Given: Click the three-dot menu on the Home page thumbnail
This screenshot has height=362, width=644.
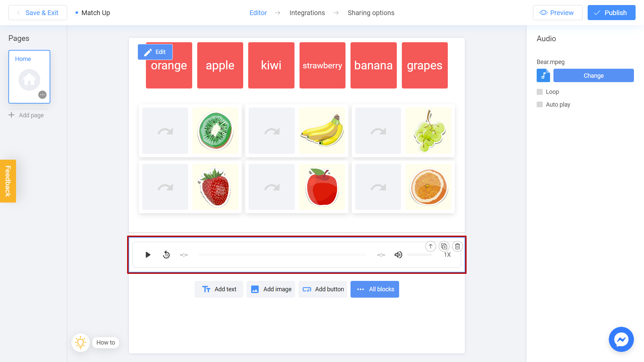Looking at the screenshot, I should click(43, 95).
